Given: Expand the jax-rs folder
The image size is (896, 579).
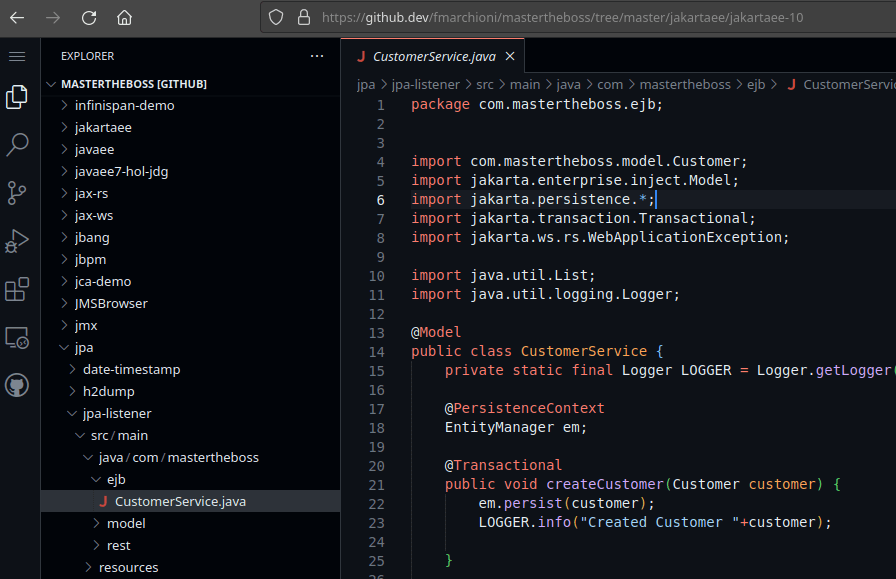Looking at the screenshot, I should pyautogui.click(x=191, y=194).
